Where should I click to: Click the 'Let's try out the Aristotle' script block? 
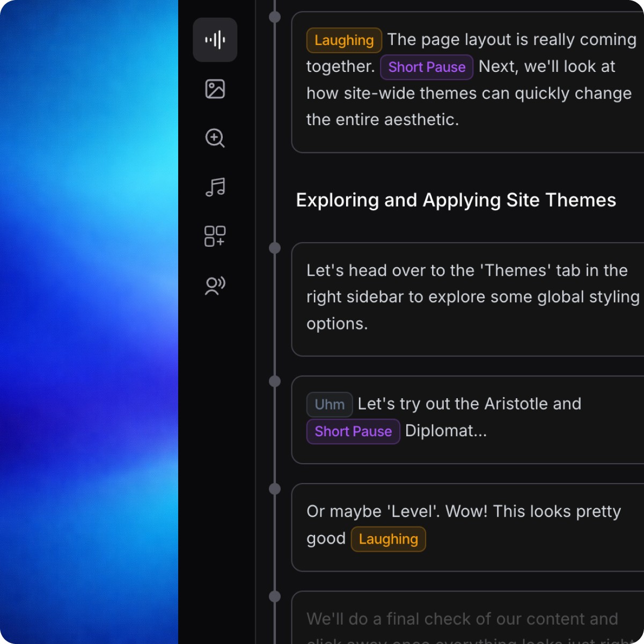coord(467,420)
